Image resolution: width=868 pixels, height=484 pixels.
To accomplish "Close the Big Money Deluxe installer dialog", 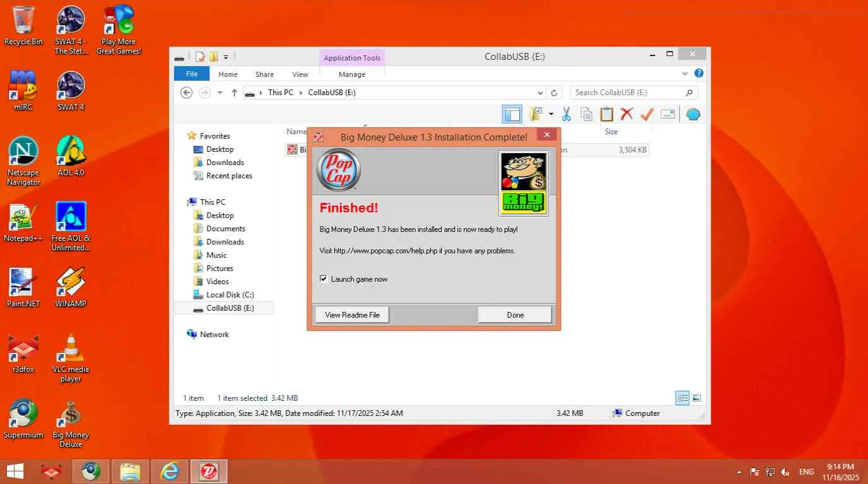I will point(546,135).
